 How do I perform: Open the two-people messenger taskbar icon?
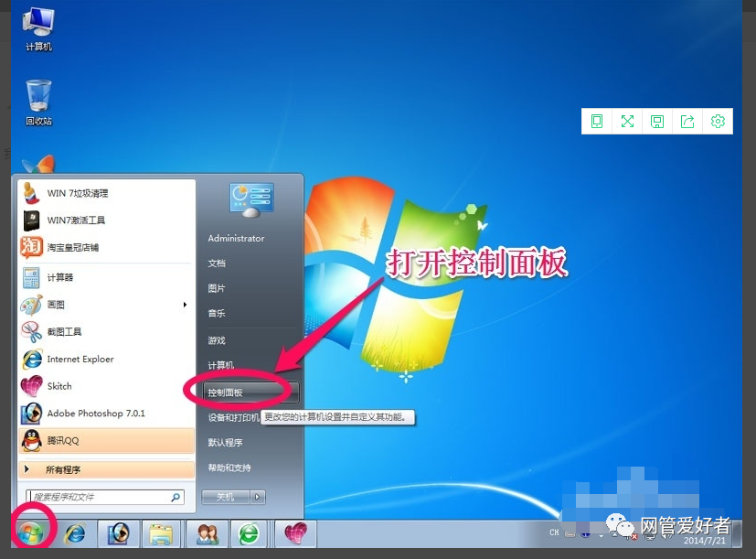(x=208, y=534)
